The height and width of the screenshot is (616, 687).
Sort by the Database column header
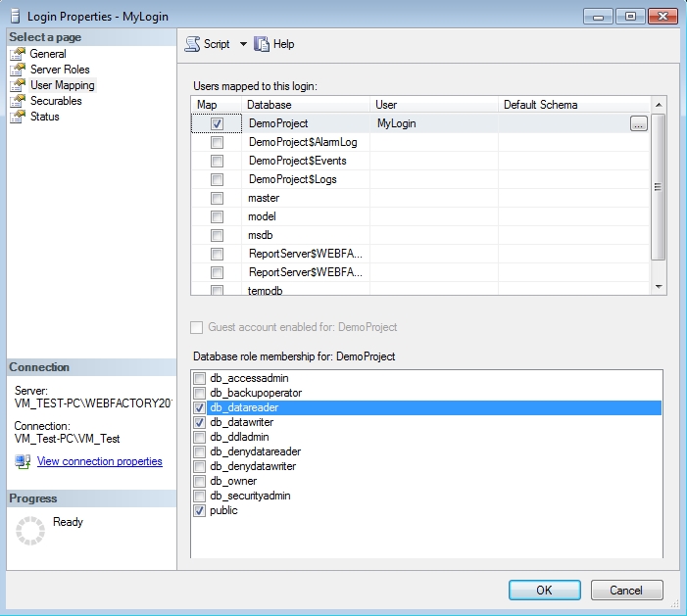(x=305, y=105)
